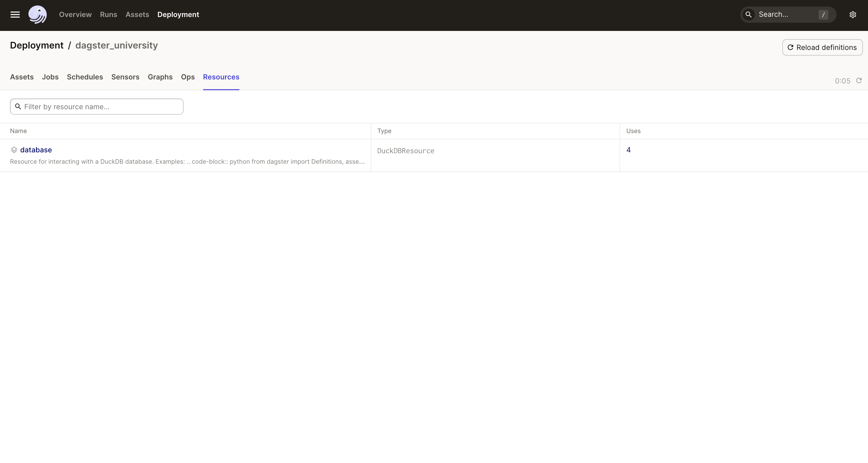Click the Type column header
Image resolution: width=868 pixels, height=463 pixels.
coord(384,131)
